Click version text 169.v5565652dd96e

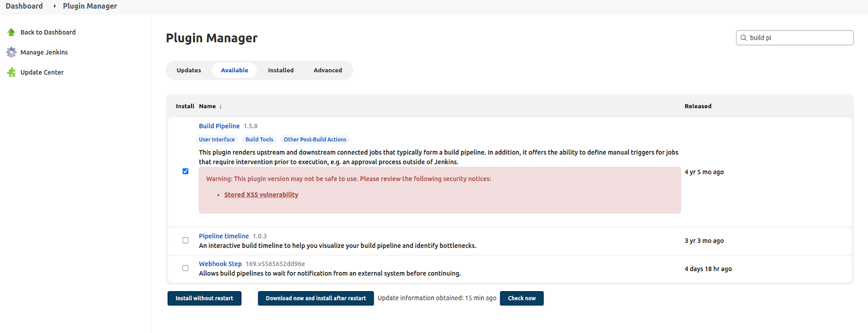click(x=276, y=264)
